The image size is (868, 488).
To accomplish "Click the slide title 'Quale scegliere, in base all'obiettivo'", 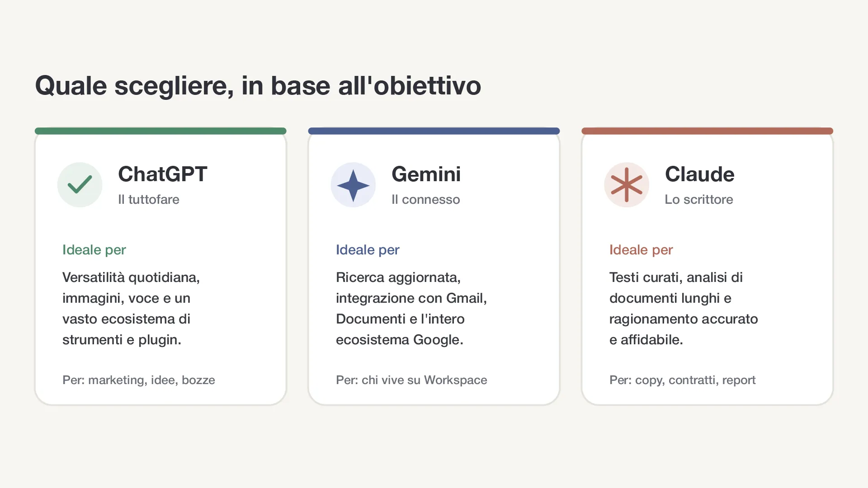I will tap(258, 86).
